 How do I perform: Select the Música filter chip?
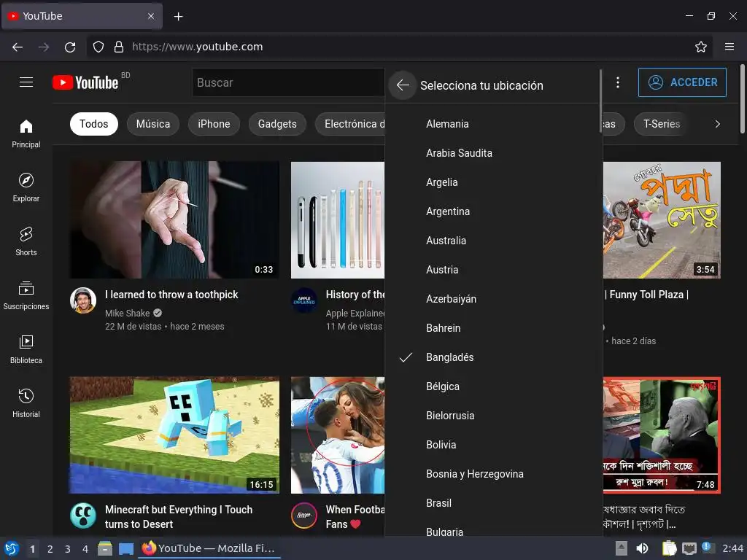point(153,124)
